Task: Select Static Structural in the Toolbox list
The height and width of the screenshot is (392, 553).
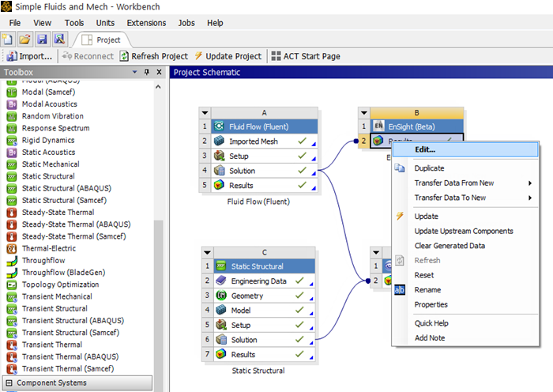Action: point(48,176)
